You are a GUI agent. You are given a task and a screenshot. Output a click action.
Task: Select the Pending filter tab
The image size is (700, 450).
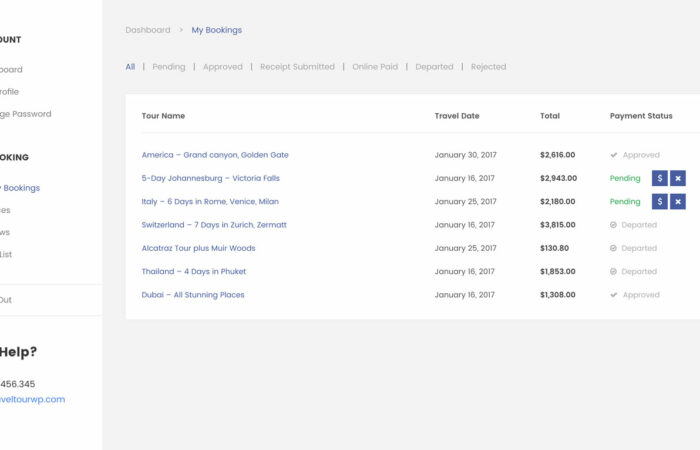pos(169,67)
